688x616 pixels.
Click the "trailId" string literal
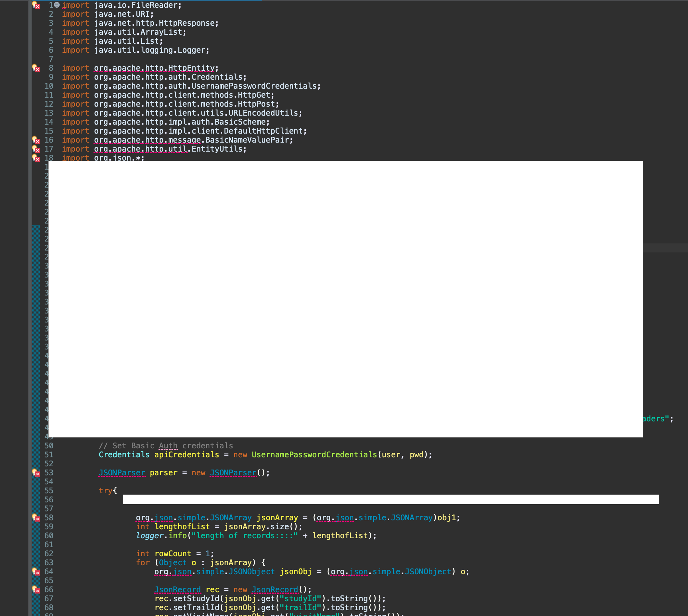coord(300,607)
